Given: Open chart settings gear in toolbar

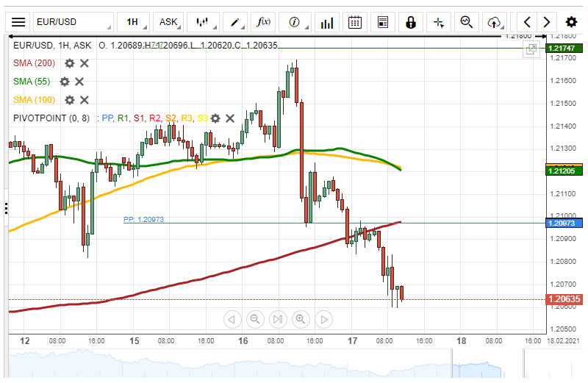Looking at the screenshot, I should coord(571,22).
